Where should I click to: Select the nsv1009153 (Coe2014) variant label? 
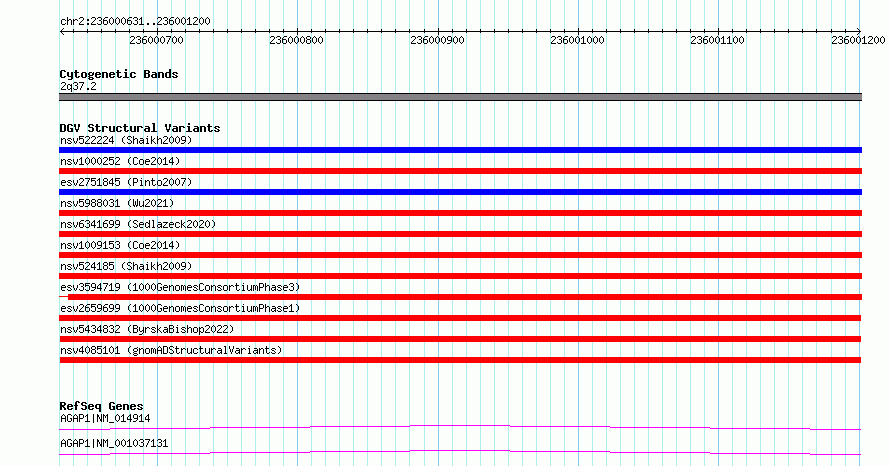120,245
